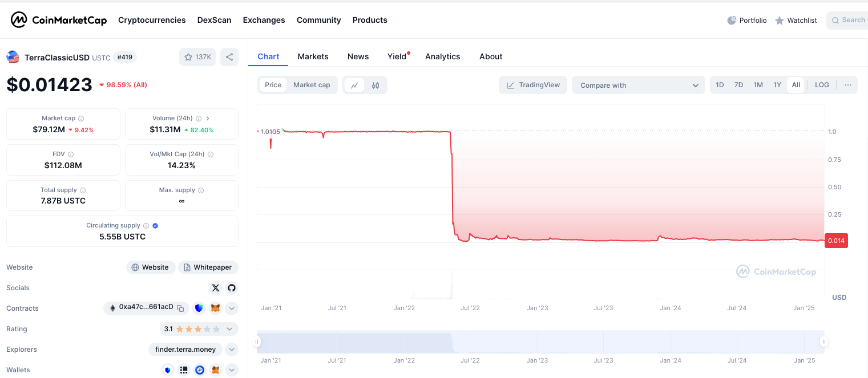Switch to the Analytics tab
868x378 pixels.
coord(442,56)
